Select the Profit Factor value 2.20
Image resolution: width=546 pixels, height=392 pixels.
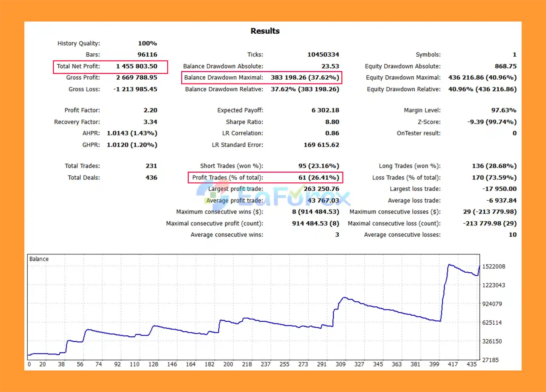pyautogui.click(x=150, y=110)
